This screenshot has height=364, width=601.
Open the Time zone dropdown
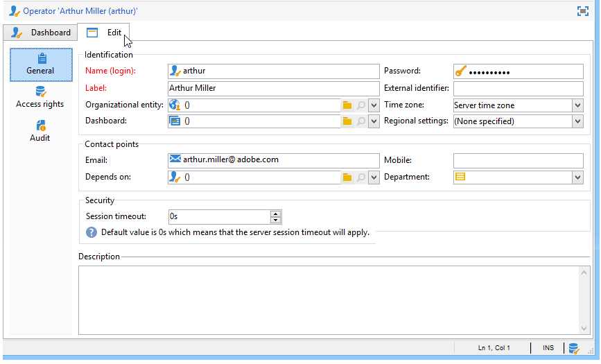(x=577, y=105)
